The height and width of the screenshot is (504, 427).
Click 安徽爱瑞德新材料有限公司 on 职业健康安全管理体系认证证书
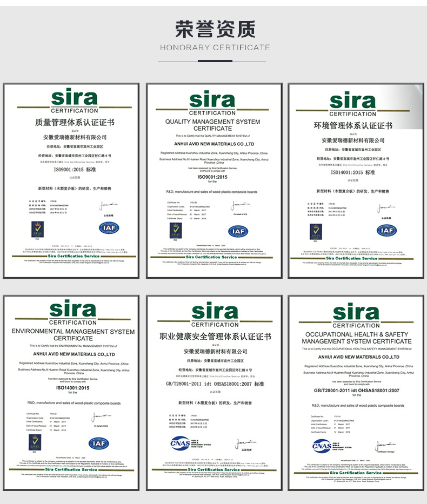(215, 351)
